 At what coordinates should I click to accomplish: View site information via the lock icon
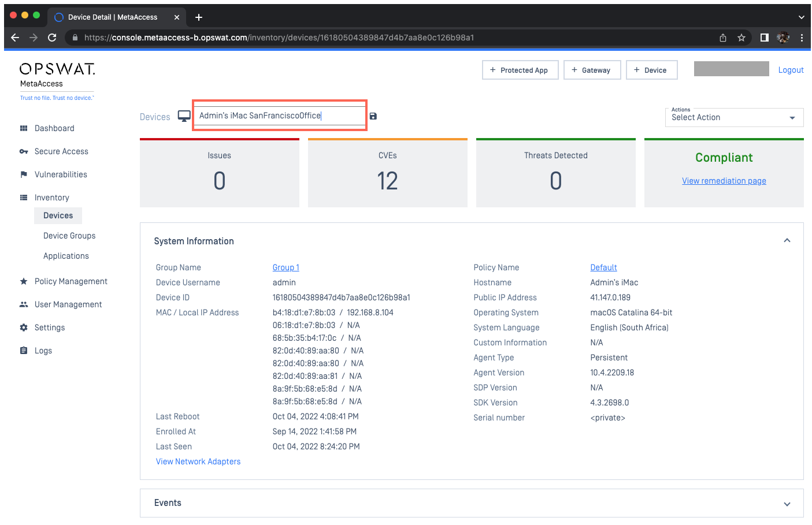(x=75, y=38)
